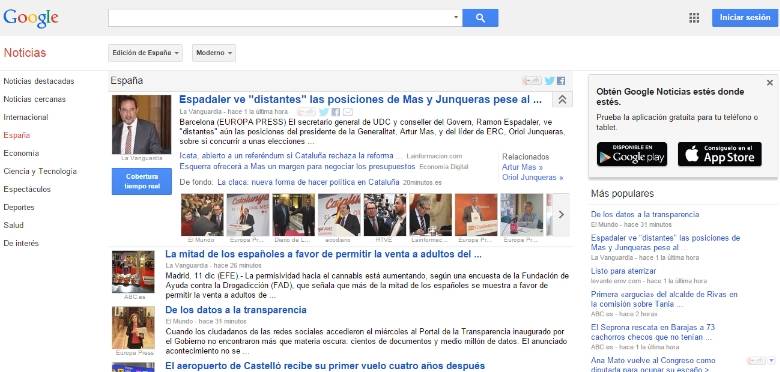This screenshot has height=372, width=780.
Task: Close the Google Noticias app promo
Action: point(770,83)
